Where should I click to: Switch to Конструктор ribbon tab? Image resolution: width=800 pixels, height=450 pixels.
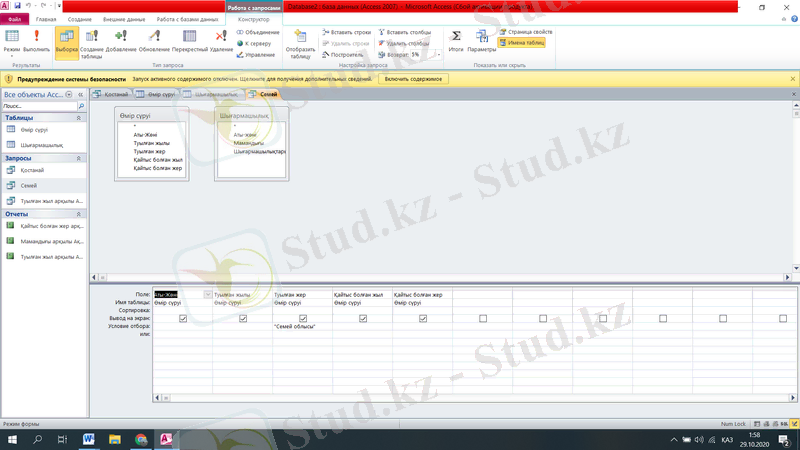pos(254,19)
